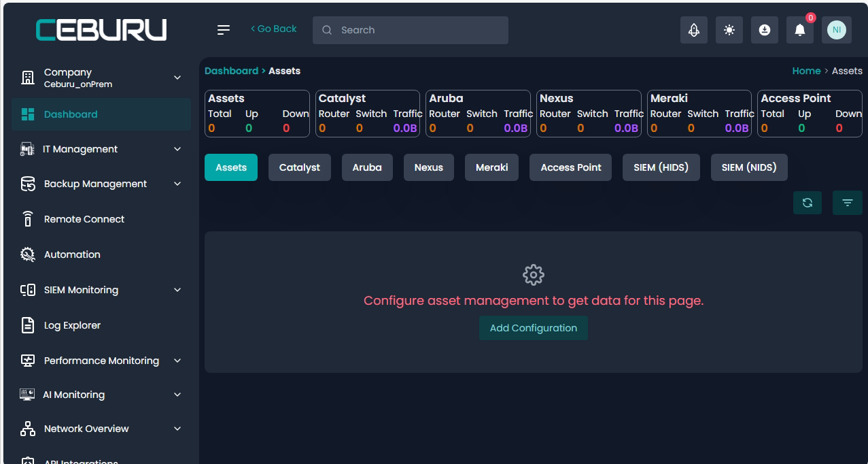Click the Log Explorer document icon
This screenshot has height=464, width=868.
coord(28,325)
